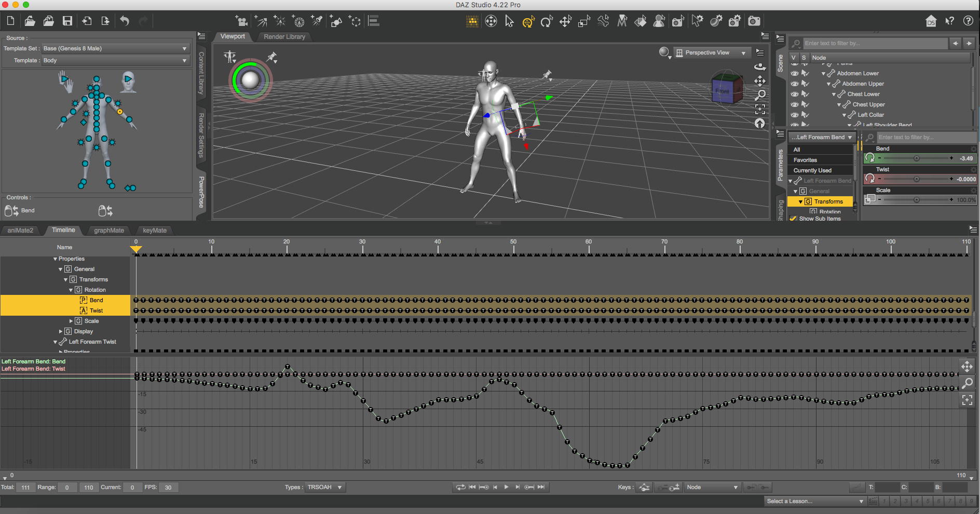Expand the Scale group in timeline
This screenshot has height=514, width=980.
(71, 321)
